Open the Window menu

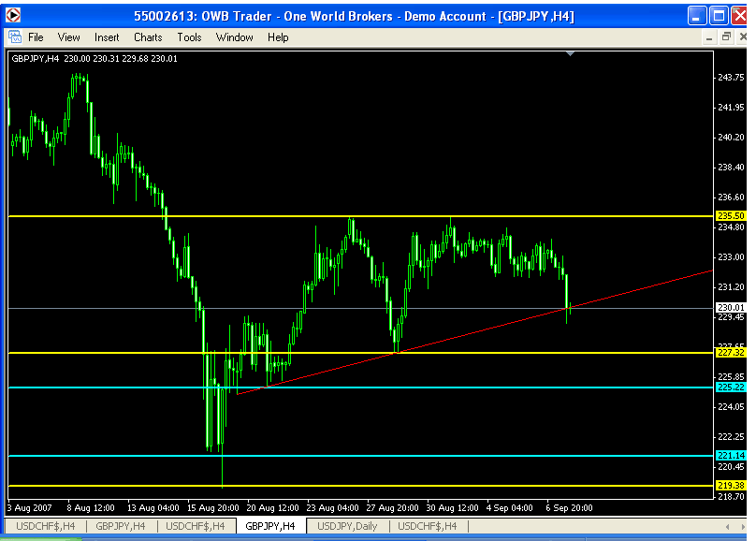[234, 37]
